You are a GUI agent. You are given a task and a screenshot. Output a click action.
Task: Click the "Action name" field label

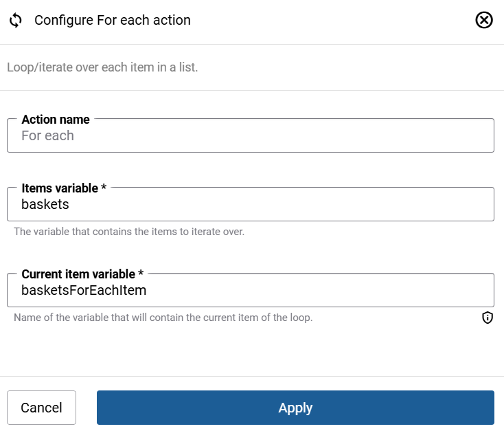[x=56, y=120]
